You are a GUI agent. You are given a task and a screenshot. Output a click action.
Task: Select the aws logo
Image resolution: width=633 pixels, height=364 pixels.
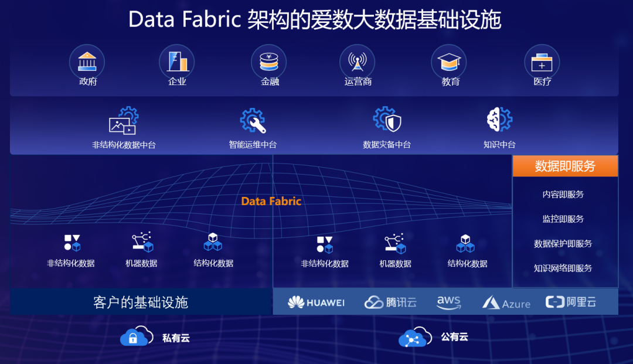coord(449,301)
